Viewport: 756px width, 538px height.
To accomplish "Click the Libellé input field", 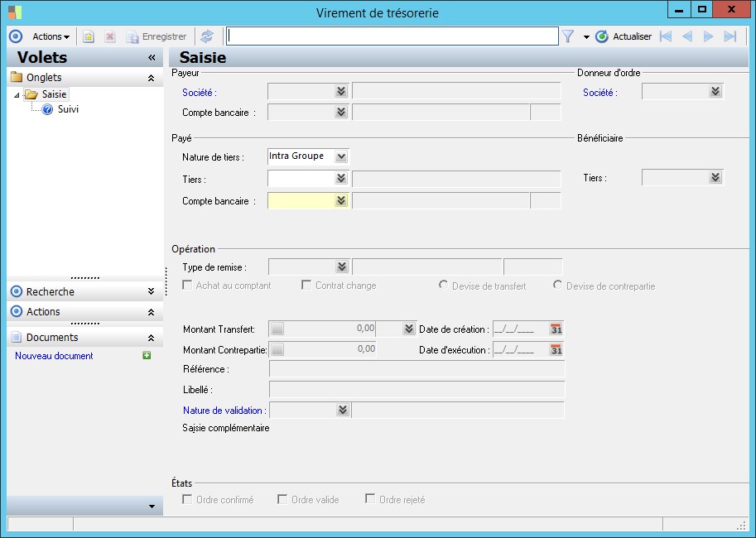I will [x=417, y=389].
